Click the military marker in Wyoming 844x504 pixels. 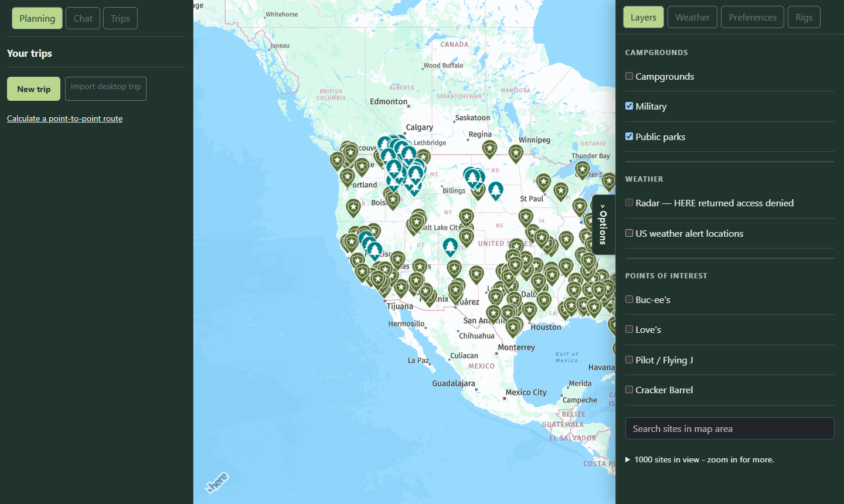pyautogui.click(x=466, y=217)
